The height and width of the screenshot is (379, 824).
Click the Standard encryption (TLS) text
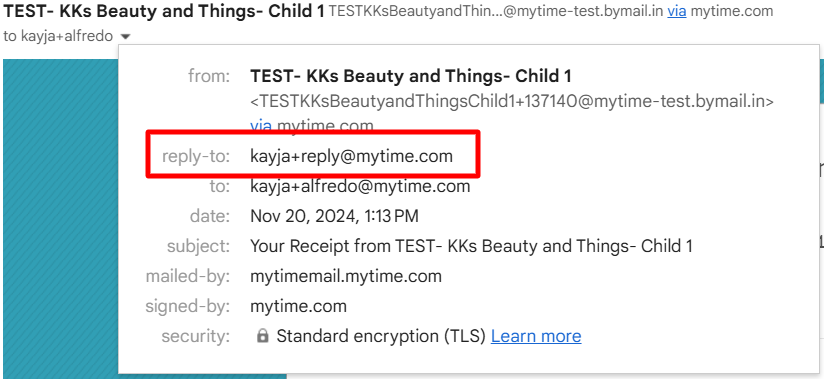tap(381, 336)
